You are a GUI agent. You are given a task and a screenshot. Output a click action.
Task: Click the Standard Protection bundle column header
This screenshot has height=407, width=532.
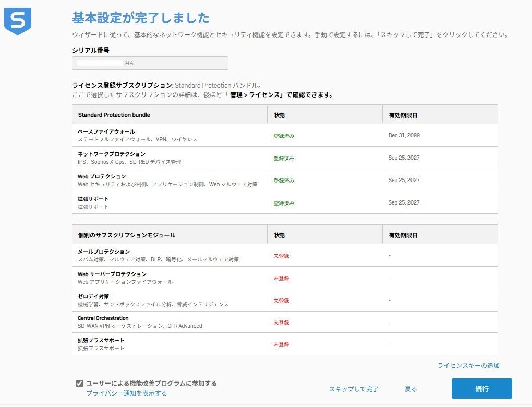coord(114,115)
